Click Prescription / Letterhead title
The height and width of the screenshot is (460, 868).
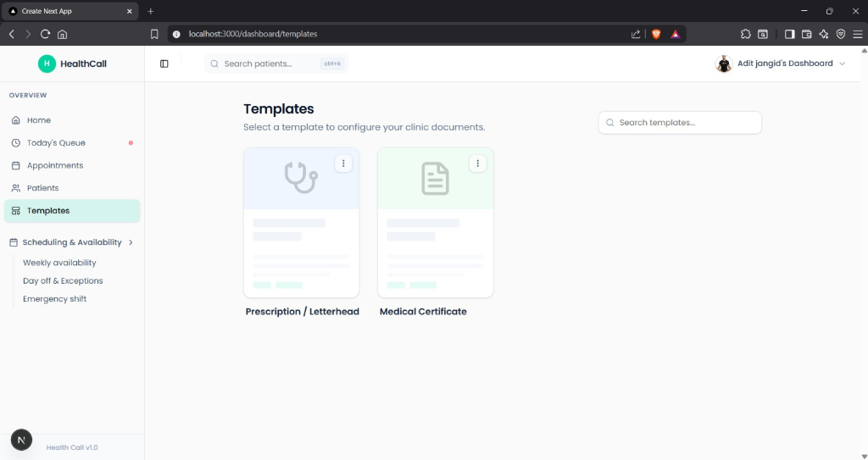pyautogui.click(x=303, y=312)
